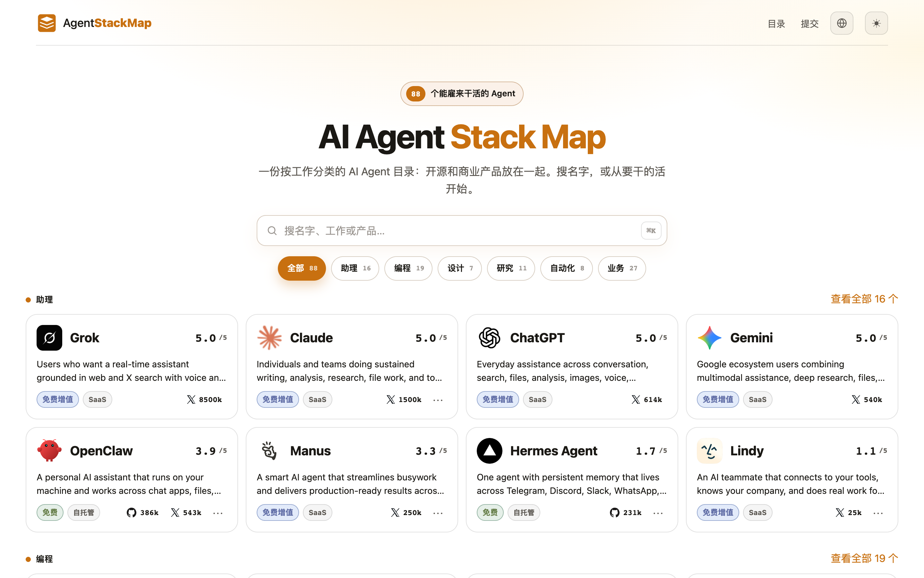Click the ChatGPT knot logo
Image resolution: width=924 pixels, height=578 pixels.
pos(490,337)
